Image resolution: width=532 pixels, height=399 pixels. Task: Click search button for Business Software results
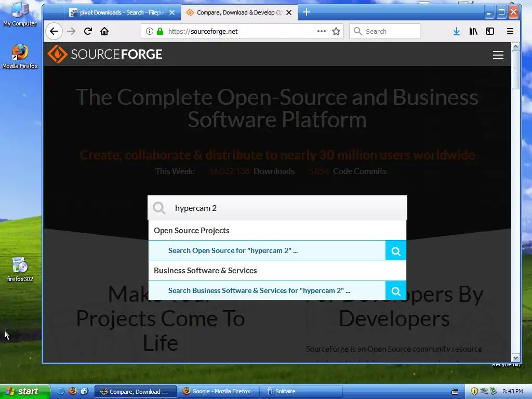click(396, 291)
